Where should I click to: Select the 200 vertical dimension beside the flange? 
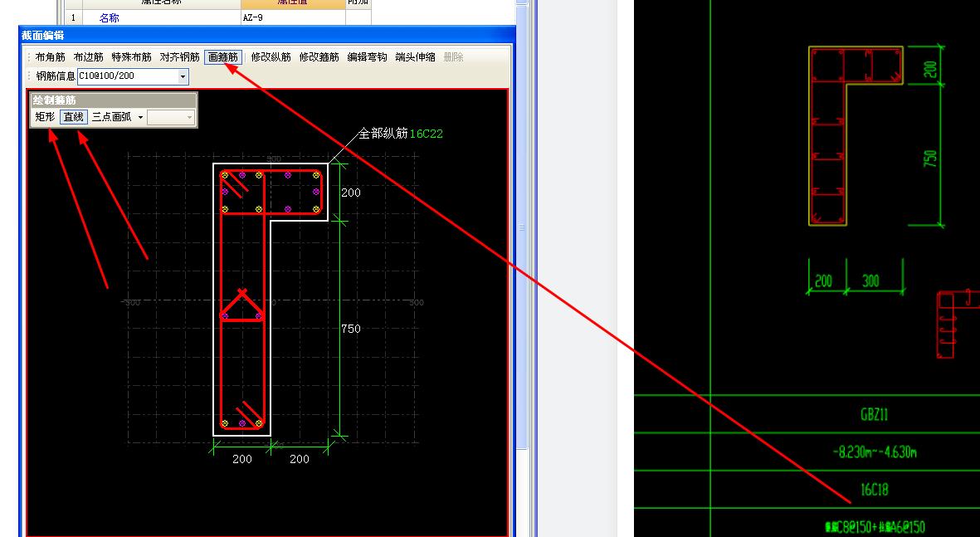tap(351, 193)
